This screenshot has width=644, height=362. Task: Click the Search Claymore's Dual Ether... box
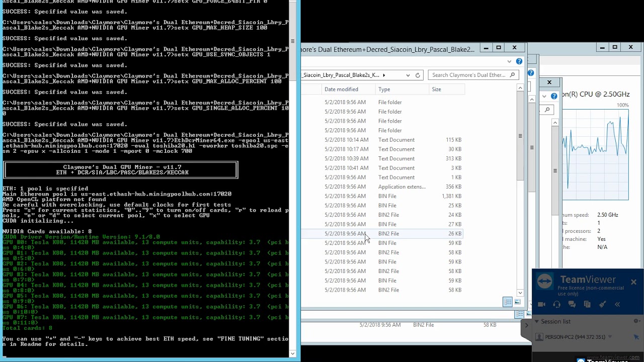473,75
